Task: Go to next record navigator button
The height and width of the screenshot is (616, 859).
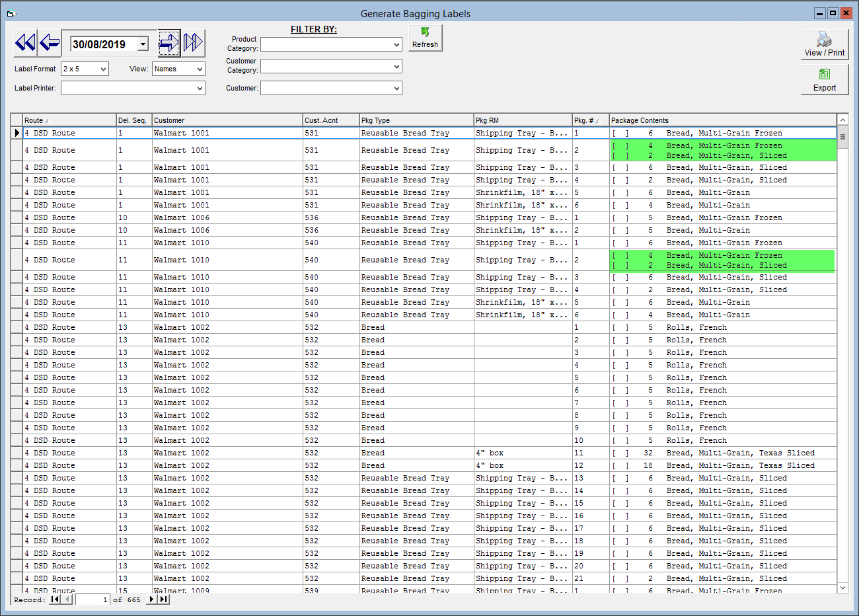Action: 152,599
